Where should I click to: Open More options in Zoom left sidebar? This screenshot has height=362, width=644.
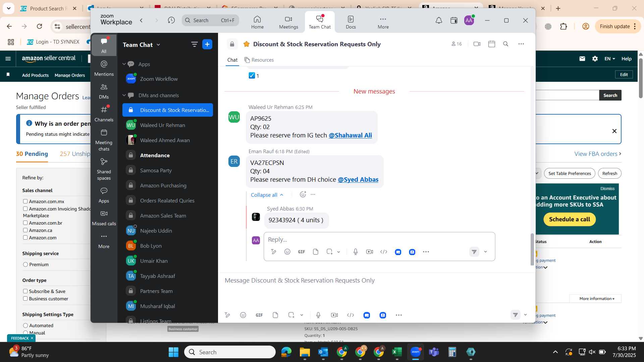[x=104, y=241]
